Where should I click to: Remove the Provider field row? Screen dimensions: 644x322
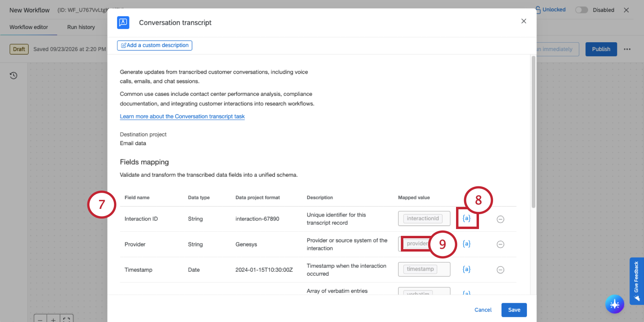coord(500,244)
